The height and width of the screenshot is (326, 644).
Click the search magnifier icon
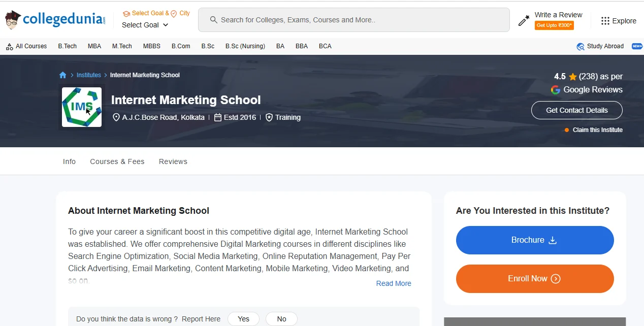(213, 20)
